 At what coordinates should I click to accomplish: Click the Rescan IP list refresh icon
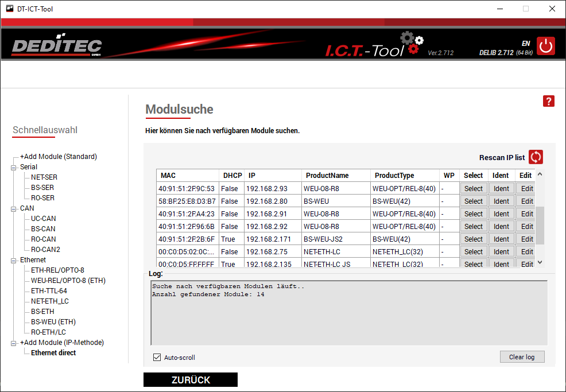click(536, 157)
